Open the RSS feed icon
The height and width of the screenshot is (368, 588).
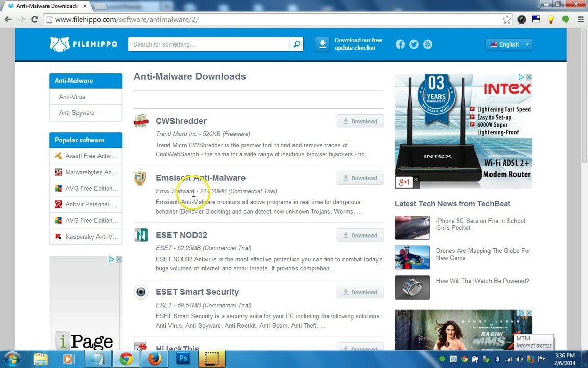click(428, 44)
